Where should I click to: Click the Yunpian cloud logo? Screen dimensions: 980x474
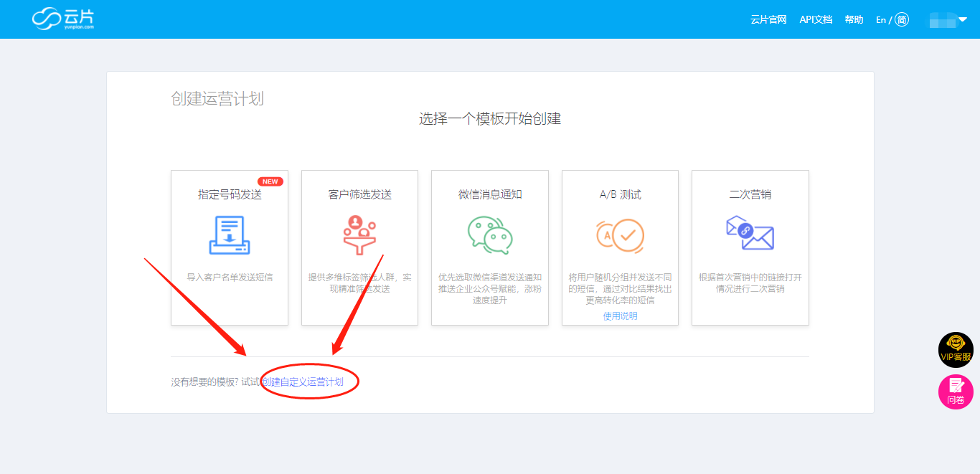(63, 19)
